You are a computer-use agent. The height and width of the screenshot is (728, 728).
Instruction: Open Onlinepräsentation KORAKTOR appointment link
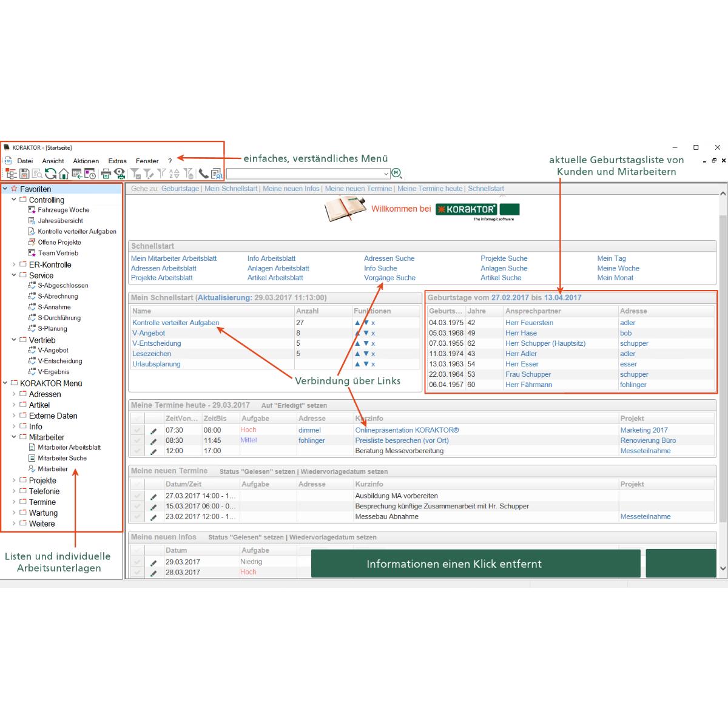point(406,430)
